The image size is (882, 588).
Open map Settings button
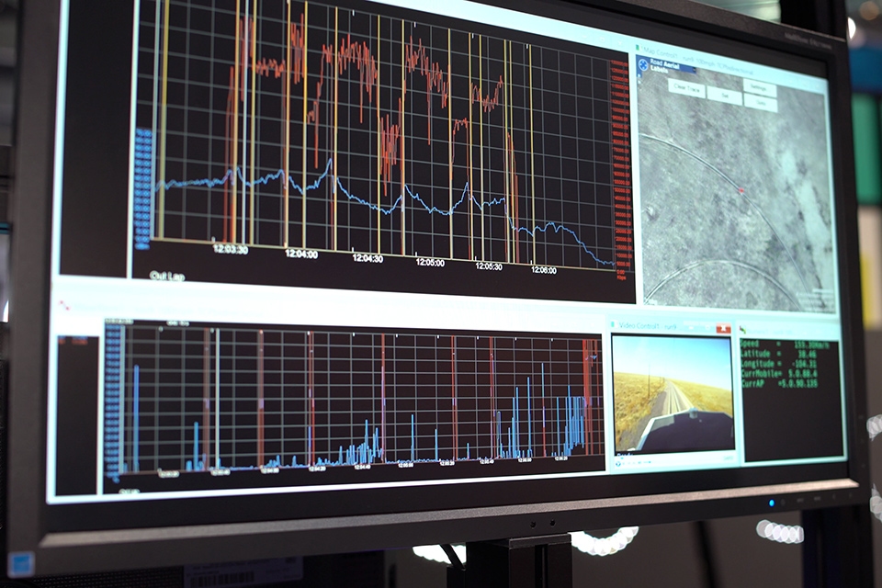[759, 87]
